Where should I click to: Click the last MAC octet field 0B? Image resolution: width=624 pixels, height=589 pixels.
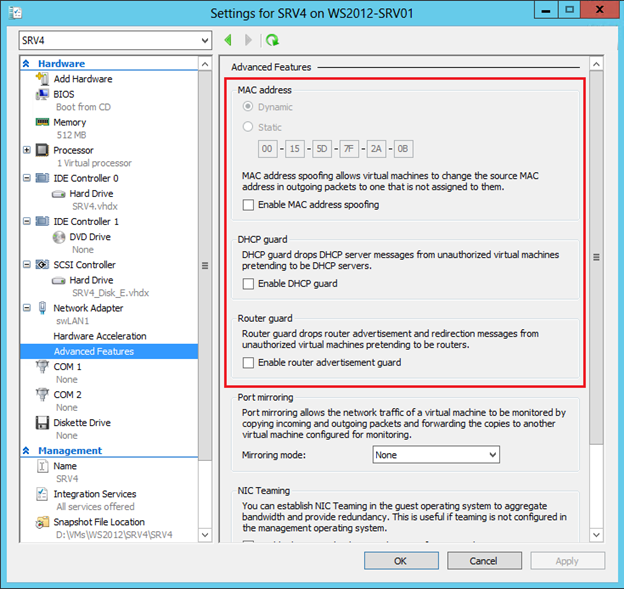point(404,149)
